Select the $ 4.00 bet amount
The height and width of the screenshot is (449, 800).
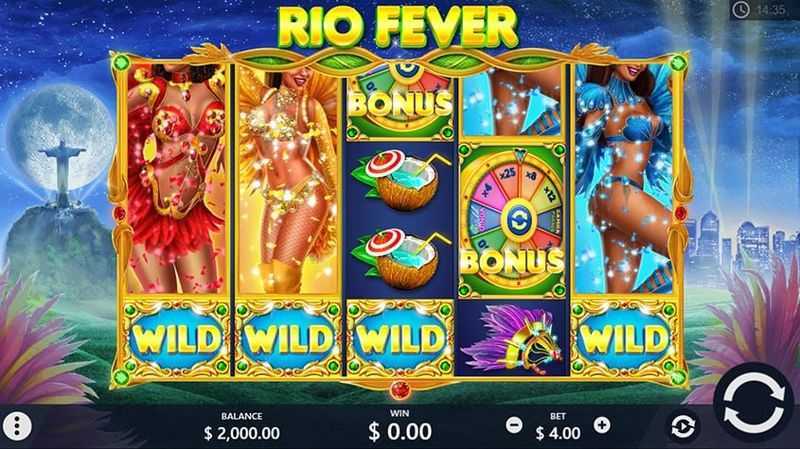point(558,433)
